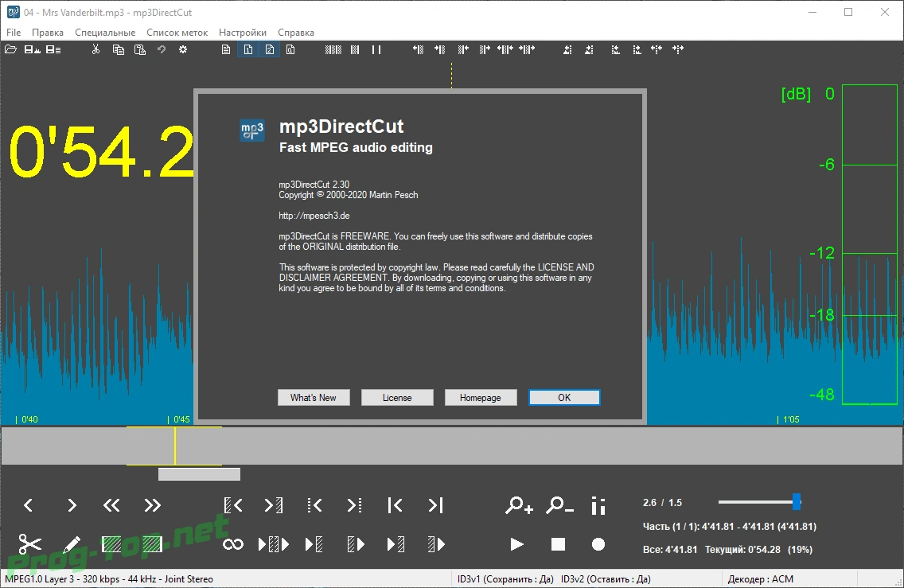This screenshot has height=588, width=904.
Task: Toggle loop playback with infinity icon
Action: [233, 544]
